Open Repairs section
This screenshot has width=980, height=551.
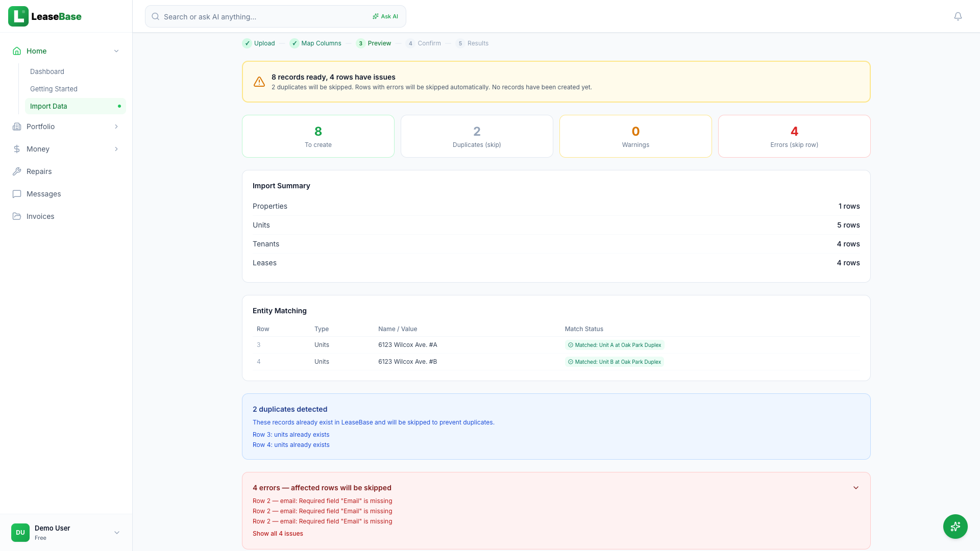coord(66,171)
